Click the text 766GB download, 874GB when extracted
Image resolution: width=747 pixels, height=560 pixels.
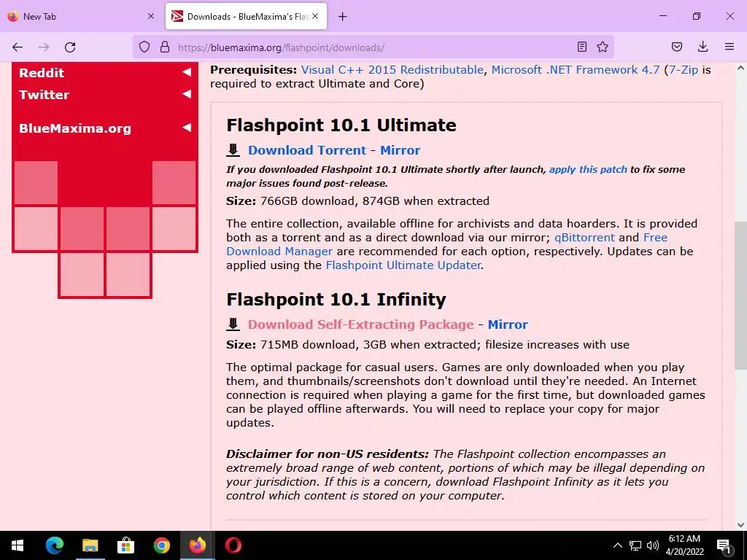375,201
